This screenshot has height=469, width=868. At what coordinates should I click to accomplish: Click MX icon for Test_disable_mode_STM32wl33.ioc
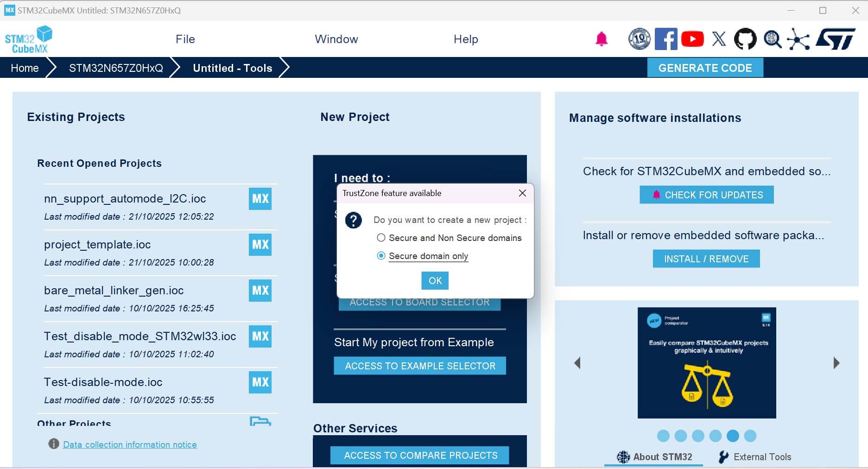pyautogui.click(x=260, y=336)
